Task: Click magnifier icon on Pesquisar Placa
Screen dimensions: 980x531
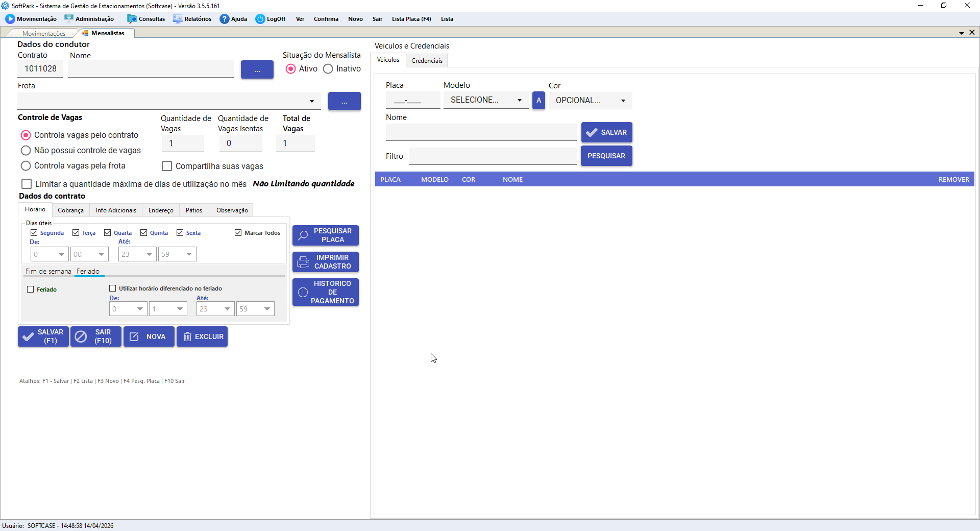Action: coord(303,235)
